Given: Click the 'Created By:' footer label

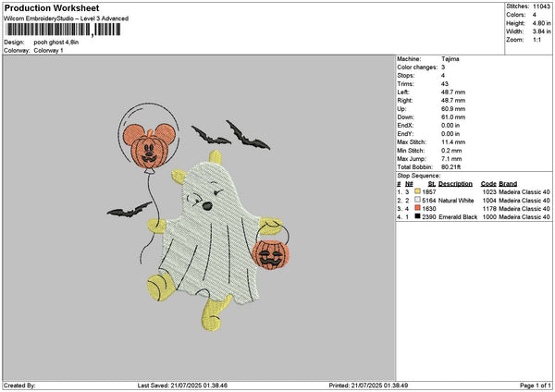Looking at the screenshot, I should (19, 386).
